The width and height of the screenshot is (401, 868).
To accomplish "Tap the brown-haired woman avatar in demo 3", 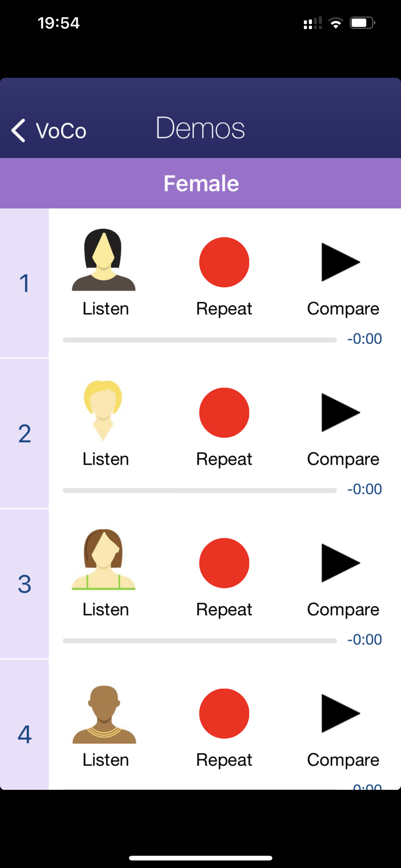I will coord(103,559).
